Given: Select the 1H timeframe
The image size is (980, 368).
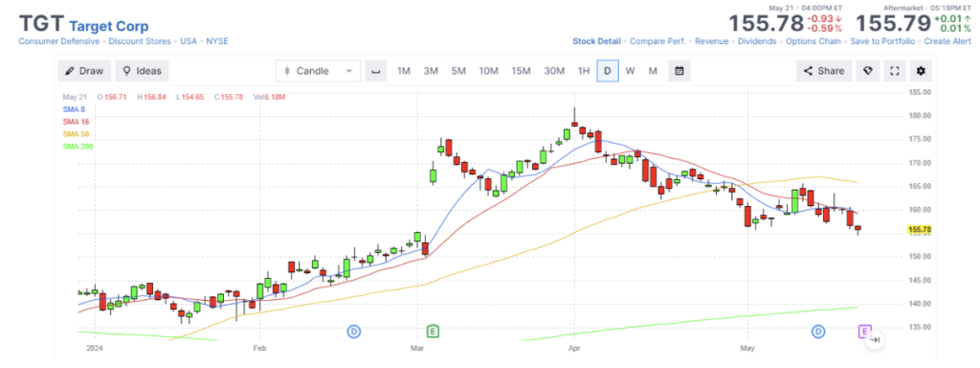Looking at the screenshot, I should coord(583,71).
